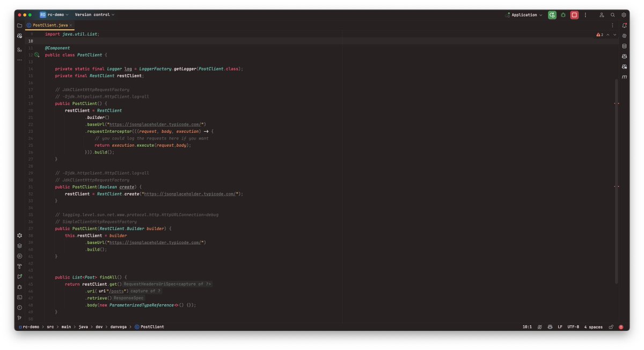The height and width of the screenshot is (350, 644).
Task: Open Code With Me add-user icon
Action: click(x=602, y=15)
